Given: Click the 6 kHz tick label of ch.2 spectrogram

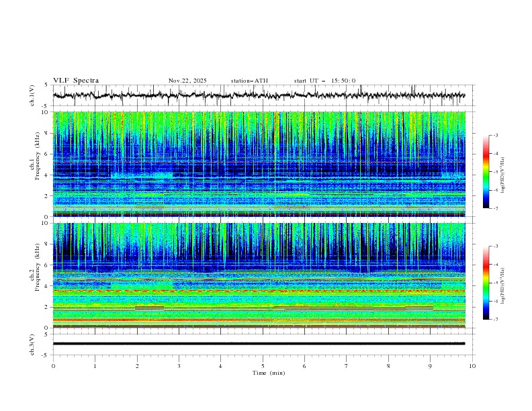Looking at the screenshot, I should click(48, 265).
